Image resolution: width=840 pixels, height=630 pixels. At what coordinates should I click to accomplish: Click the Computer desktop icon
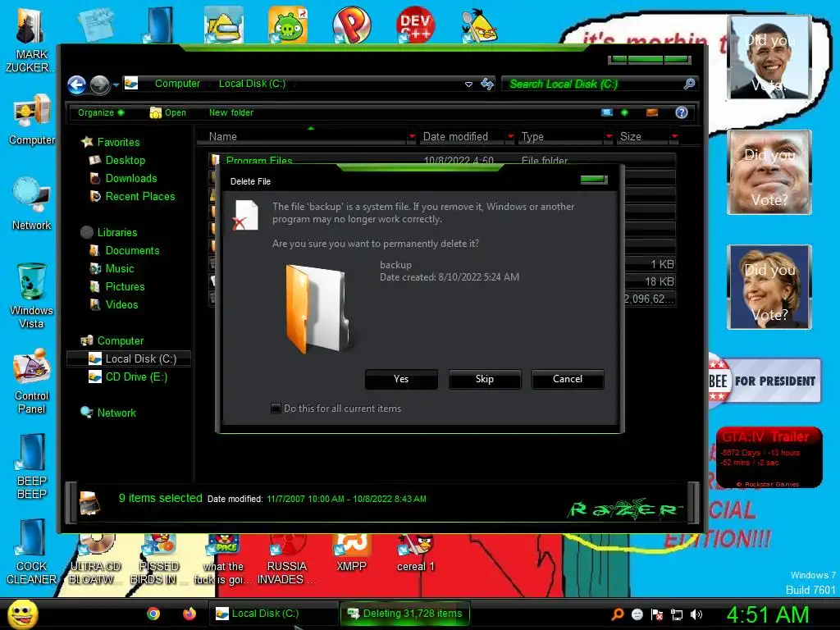pyautogui.click(x=32, y=120)
